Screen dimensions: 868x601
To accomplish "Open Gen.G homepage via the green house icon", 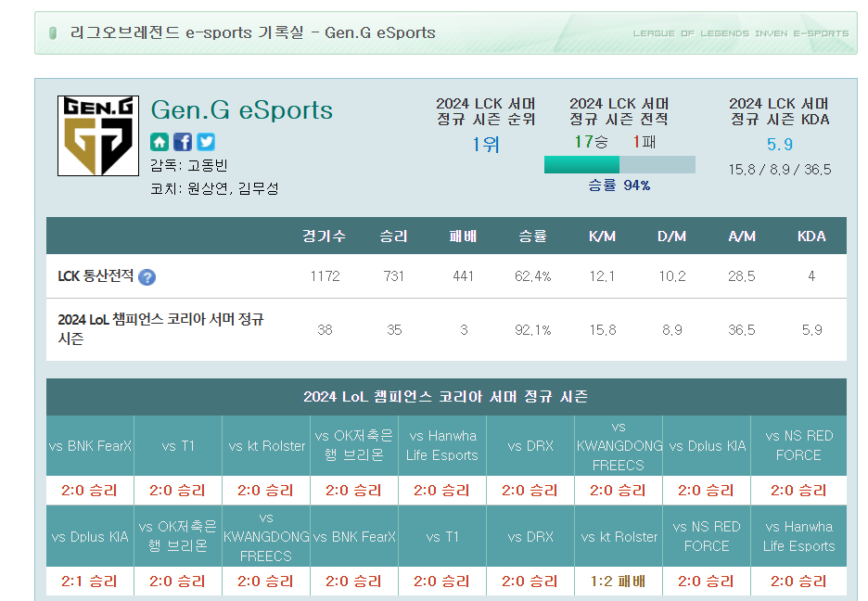I will coord(160,142).
